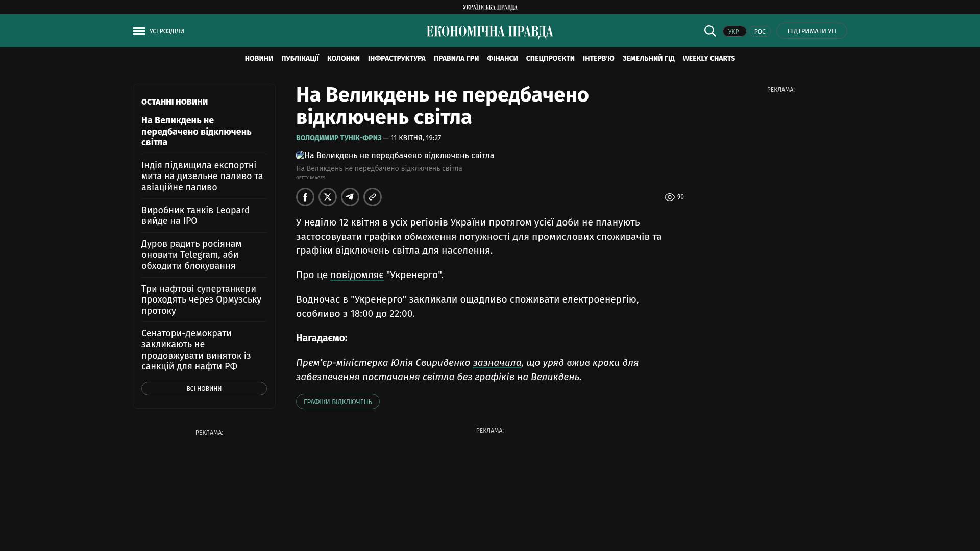
Task: Click the views eye icon
Action: click(x=669, y=197)
